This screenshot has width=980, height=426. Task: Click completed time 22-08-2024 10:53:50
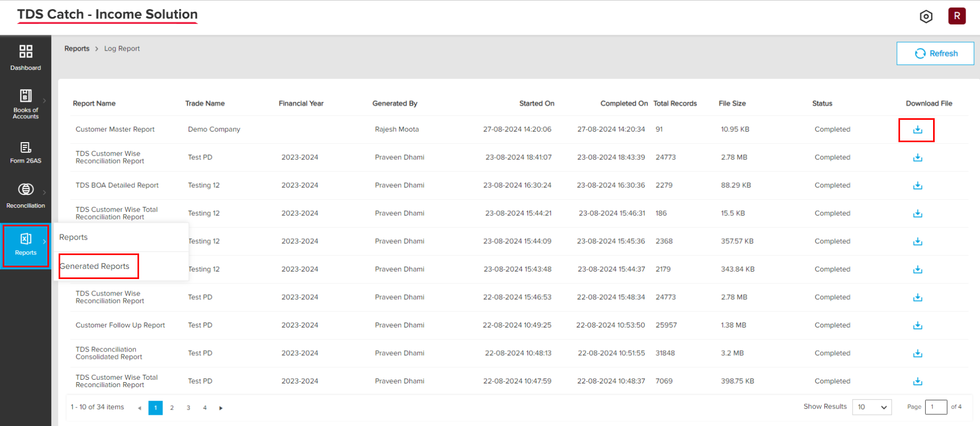pyautogui.click(x=611, y=325)
